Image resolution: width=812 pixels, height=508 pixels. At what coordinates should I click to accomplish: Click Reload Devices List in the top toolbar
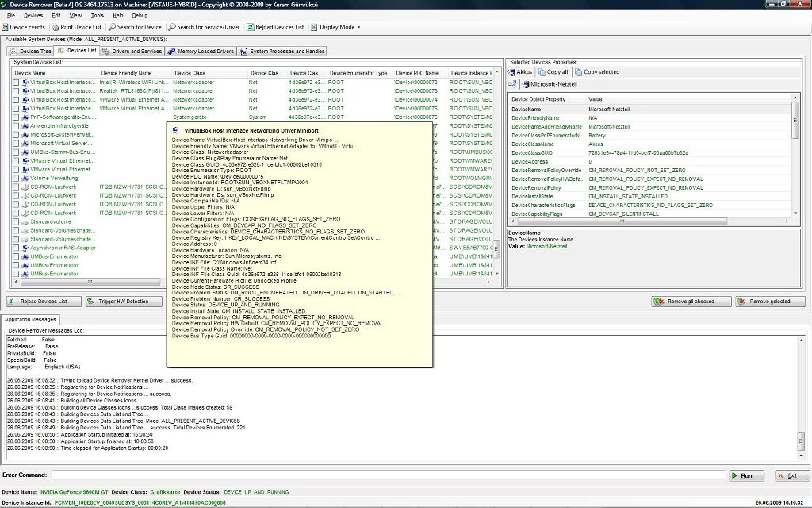(x=275, y=27)
